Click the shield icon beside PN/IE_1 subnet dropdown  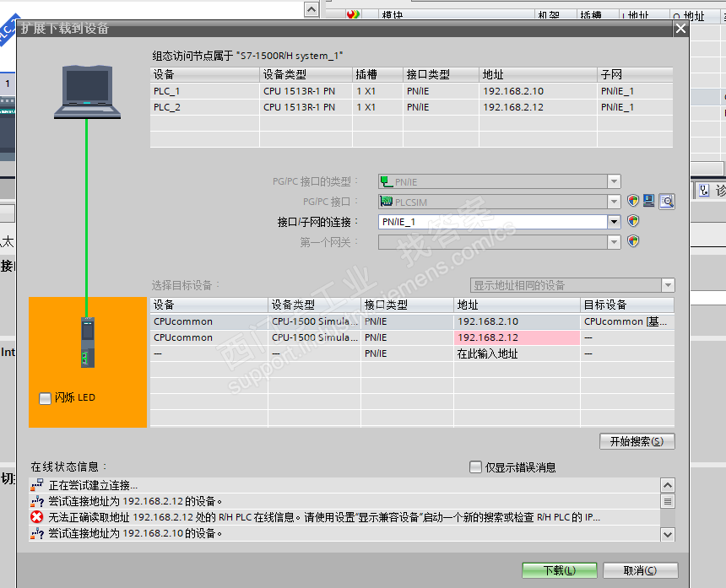point(633,221)
